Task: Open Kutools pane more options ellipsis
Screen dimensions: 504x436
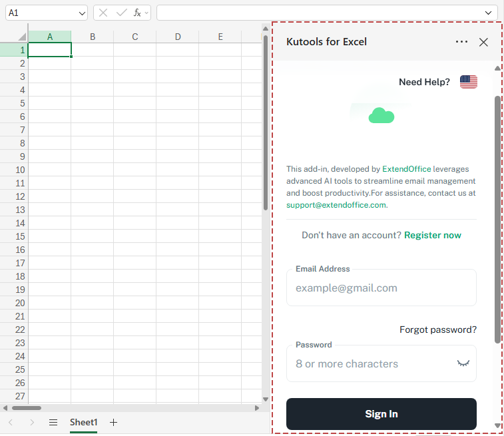Action: [461, 42]
